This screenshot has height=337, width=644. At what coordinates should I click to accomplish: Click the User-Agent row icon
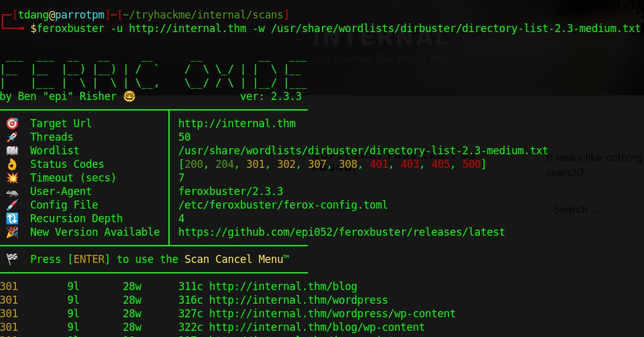pyautogui.click(x=12, y=191)
